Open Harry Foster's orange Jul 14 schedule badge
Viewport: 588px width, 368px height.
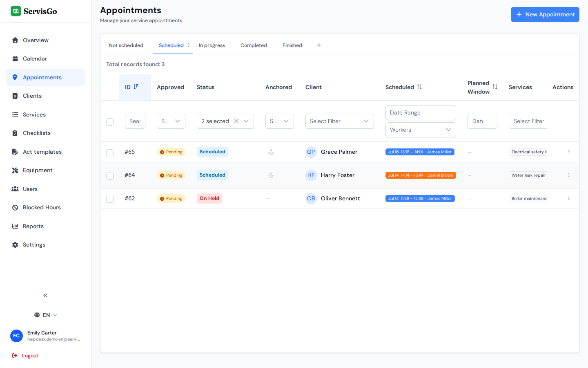(x=421, y=175)
